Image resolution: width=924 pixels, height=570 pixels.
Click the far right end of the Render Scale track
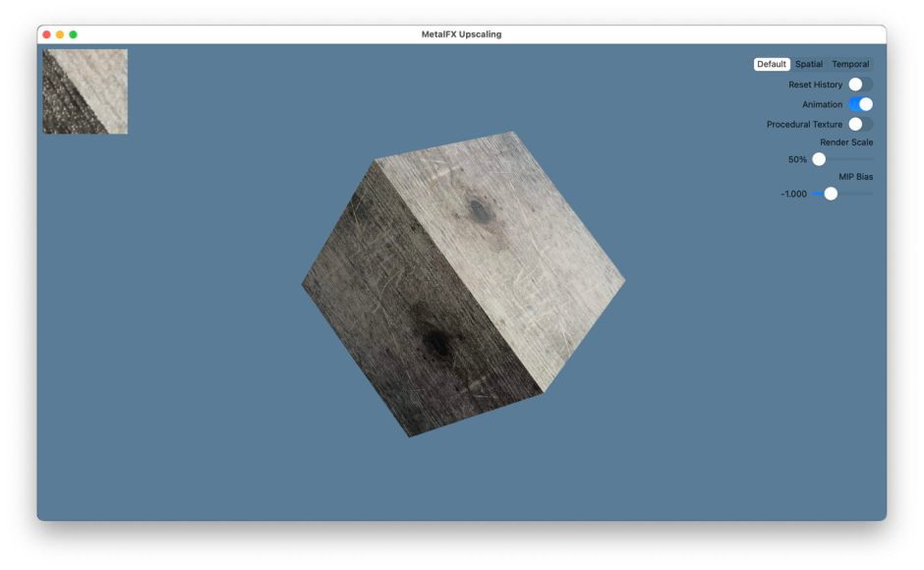coord(871,159)
